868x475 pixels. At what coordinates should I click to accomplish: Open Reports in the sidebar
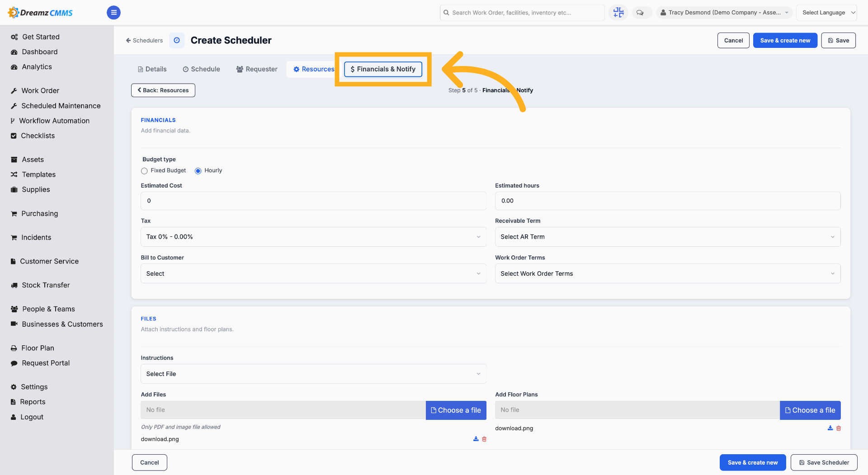click(x=33, y=402)
